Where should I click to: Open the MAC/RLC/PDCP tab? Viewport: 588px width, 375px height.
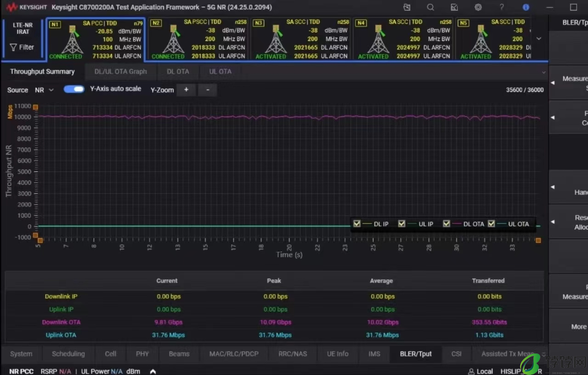(x=234, y=354)
